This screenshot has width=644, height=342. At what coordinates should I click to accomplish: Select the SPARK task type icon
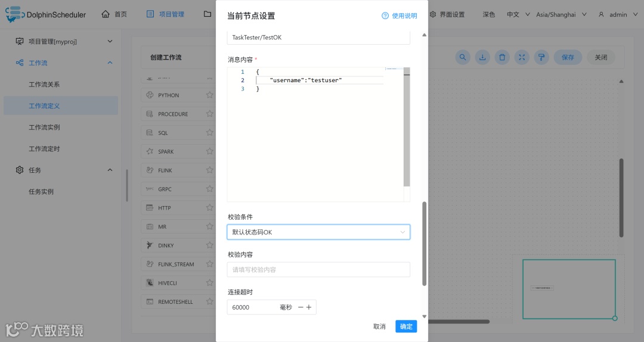point(150,151)
